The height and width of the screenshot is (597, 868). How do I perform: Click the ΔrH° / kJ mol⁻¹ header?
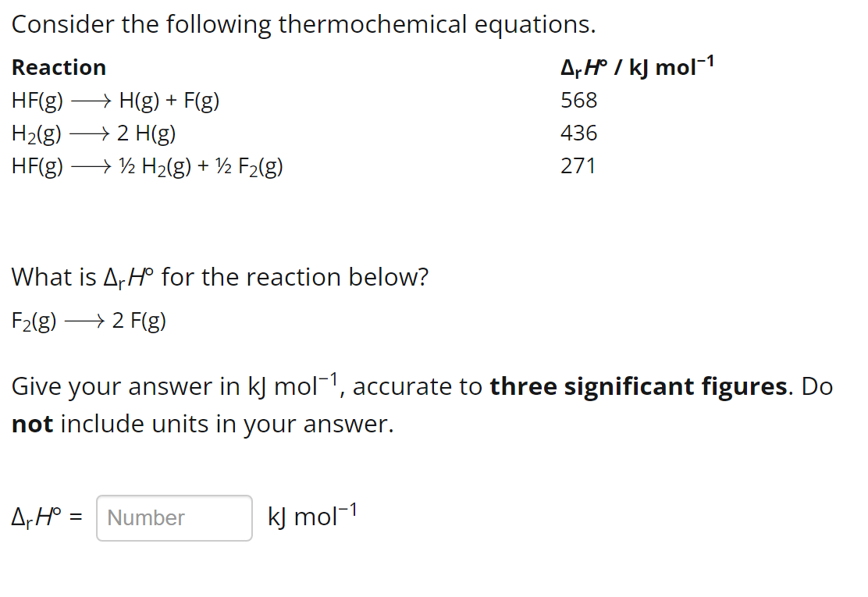[636, 66]
